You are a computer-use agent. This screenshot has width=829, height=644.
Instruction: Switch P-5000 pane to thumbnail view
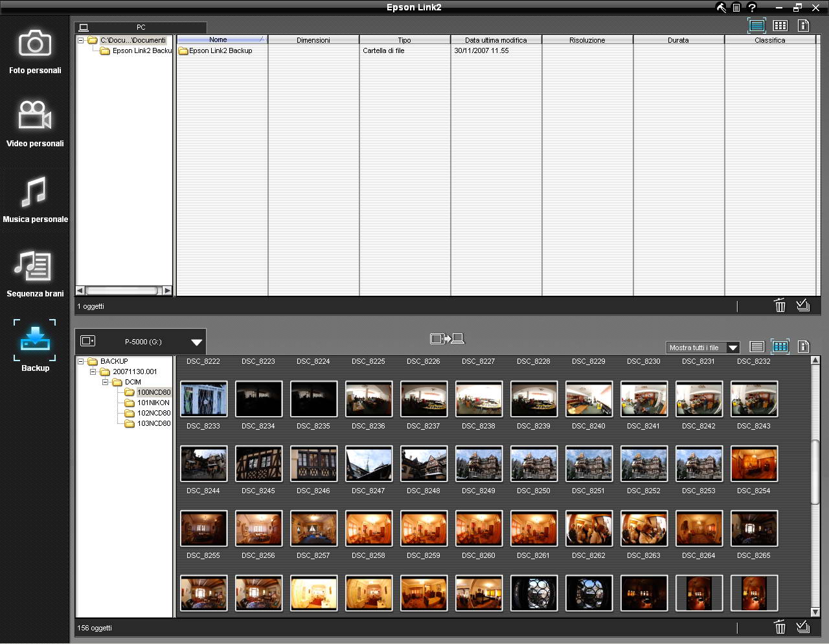[780, 346]
